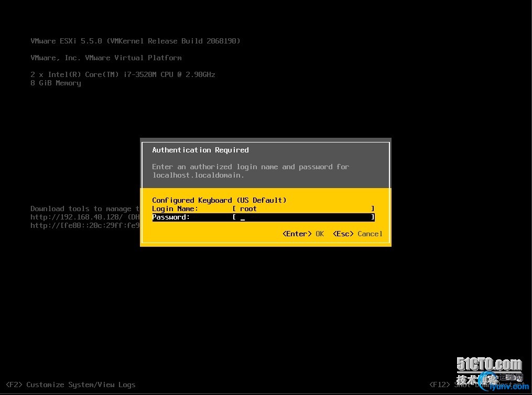532x395 pixels.
Task: Click the http://[fe80::20c:29ff IPv6 URL
Action: (x=85, y=225)
